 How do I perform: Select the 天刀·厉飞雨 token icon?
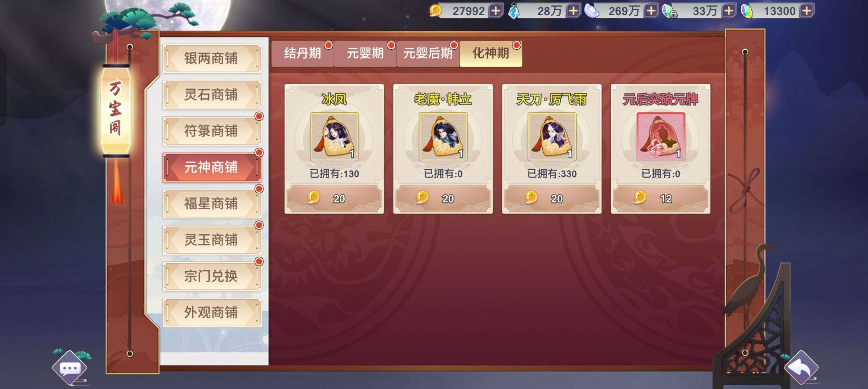[x=552, y=137]
